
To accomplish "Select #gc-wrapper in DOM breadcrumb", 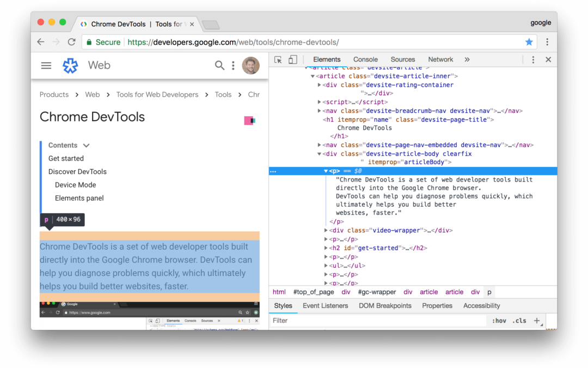I will (377, 292).
